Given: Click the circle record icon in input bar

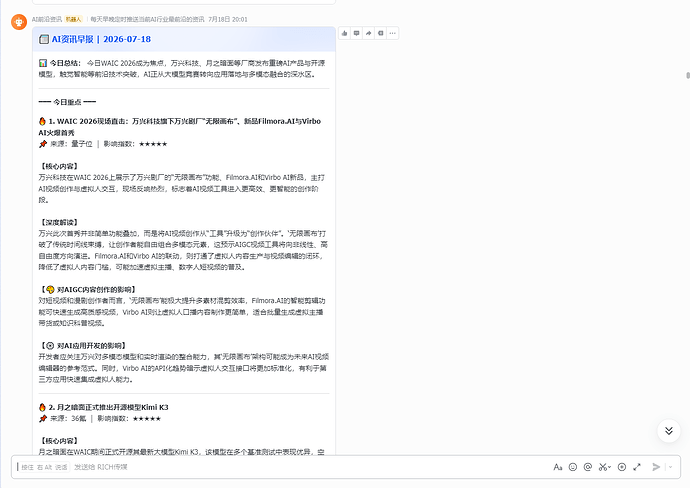Looking at the screenshot, I should [x=622, y=467].
